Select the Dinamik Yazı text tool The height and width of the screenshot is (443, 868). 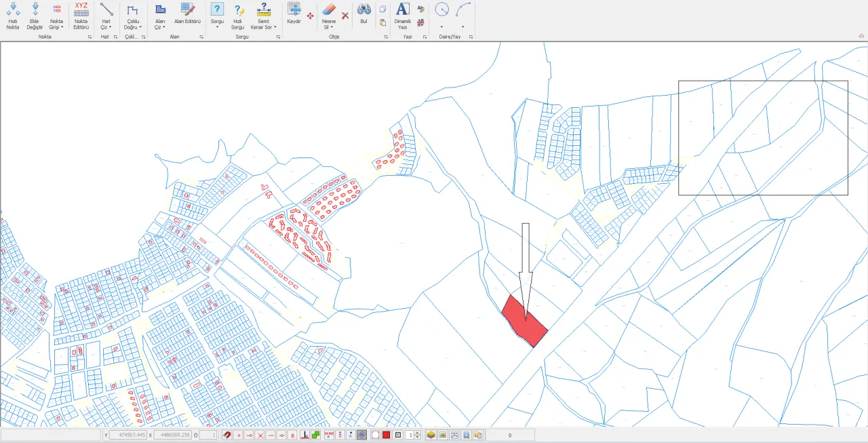403,16
